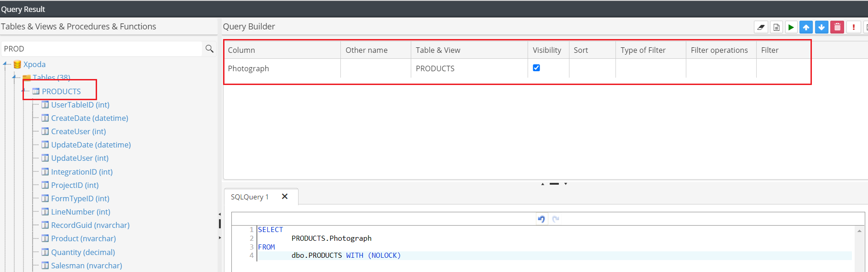Click the up arrow on the horizontal pane splitter
The image size is (868, 272).
543,184
